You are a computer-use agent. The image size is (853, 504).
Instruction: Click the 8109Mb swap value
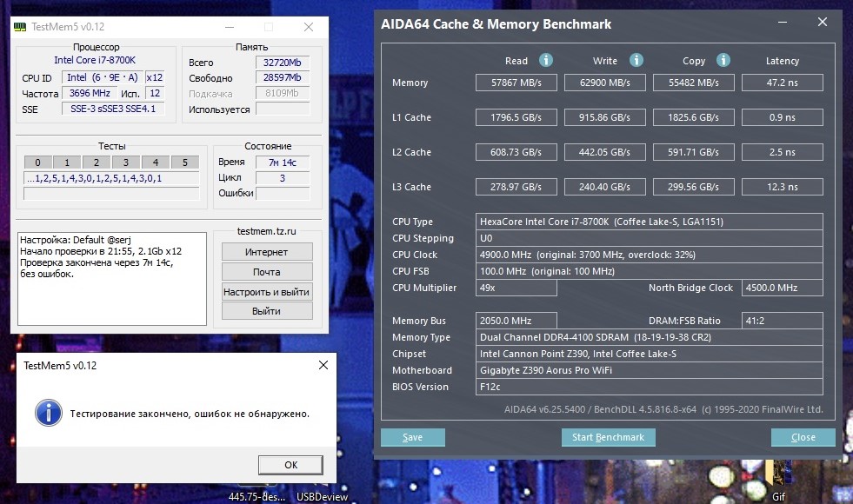click(x=283, y=93)
